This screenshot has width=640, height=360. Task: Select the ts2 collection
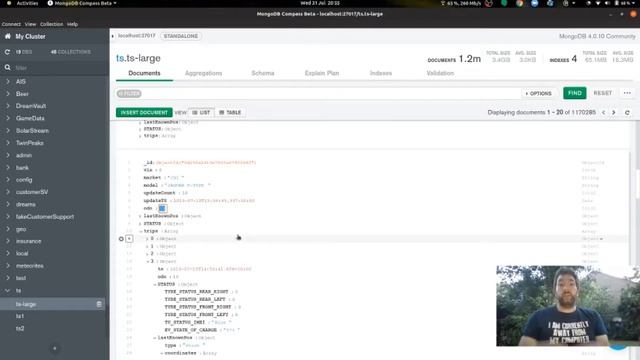(x=20, y=328)
